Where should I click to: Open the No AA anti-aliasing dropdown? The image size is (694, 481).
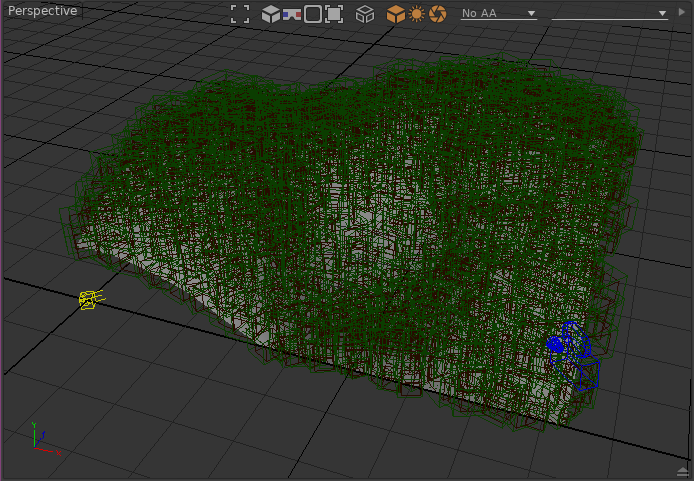tap(498, 14)
